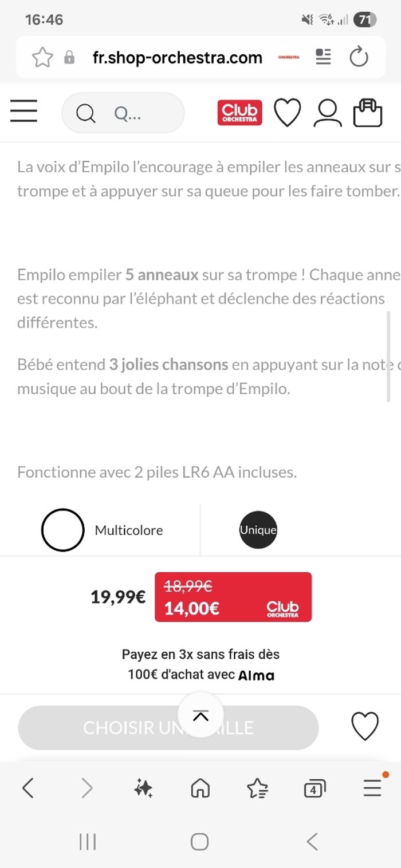This screenshot has height=868, width=401.
Task: Open browser tabs switcher showing 4
Action: pyautogui.click(x=314, y=790)
